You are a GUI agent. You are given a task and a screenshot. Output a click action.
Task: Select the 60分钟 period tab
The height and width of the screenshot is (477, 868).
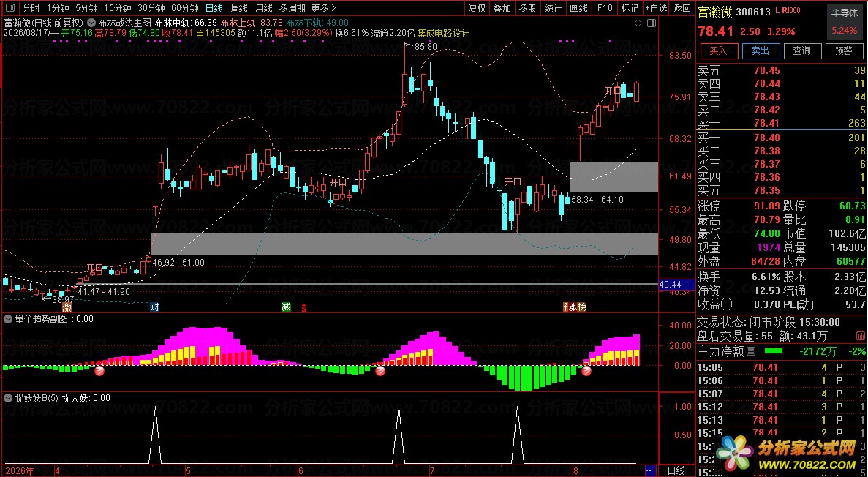coord(185,8)
